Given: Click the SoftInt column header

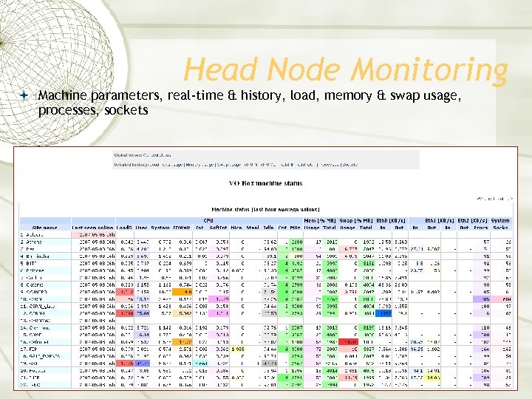Looking at the screenshot, I should click(218, 228).
